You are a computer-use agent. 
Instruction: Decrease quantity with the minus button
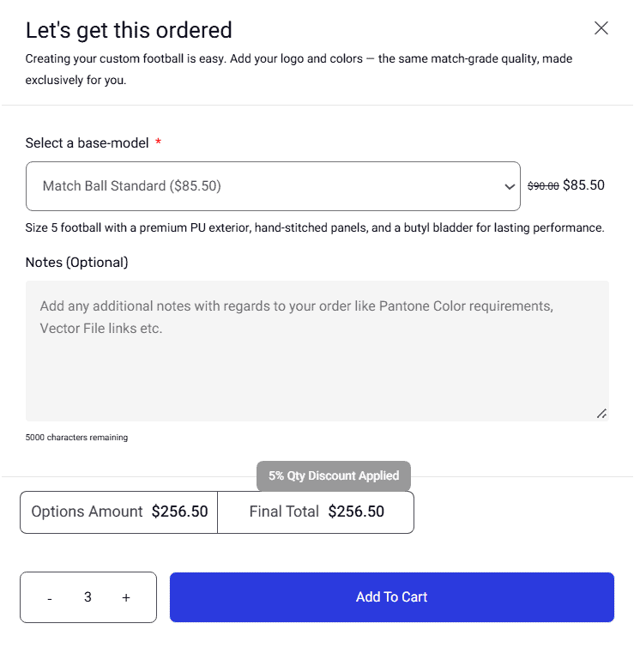tap(50, 598)
